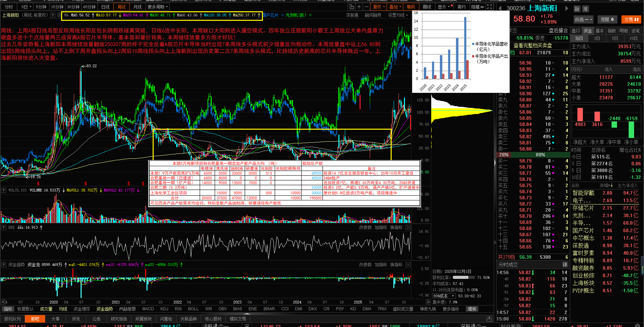Open the 基本 fundamentals tab
Screen dimensions: 644x327
(x=600, y=31)
